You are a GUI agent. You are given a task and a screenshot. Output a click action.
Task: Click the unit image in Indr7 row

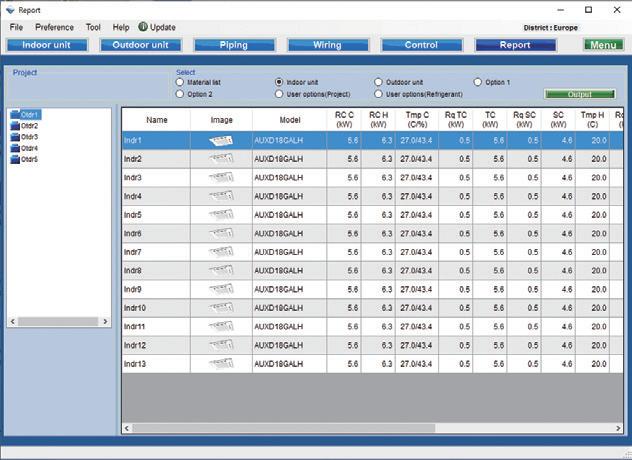click(221, 252)
